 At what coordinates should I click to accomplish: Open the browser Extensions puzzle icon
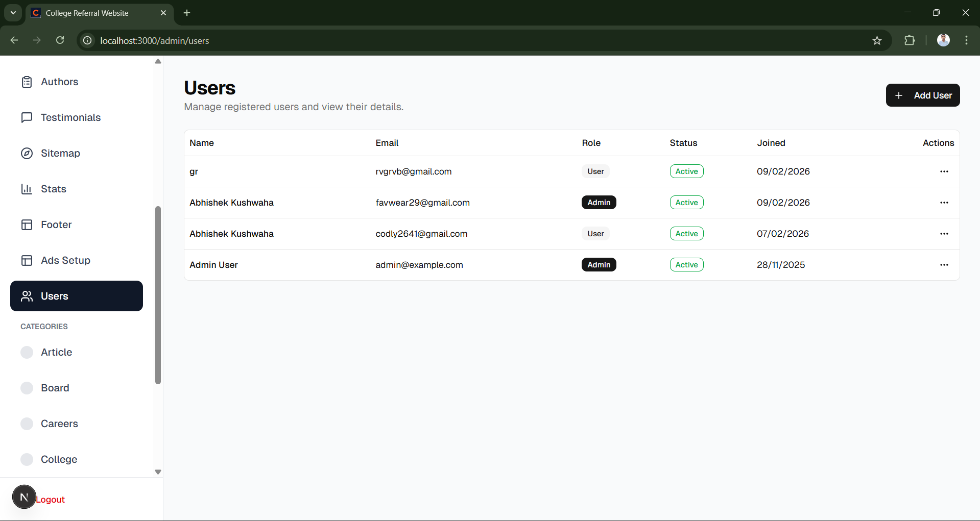tap(910, 40)
